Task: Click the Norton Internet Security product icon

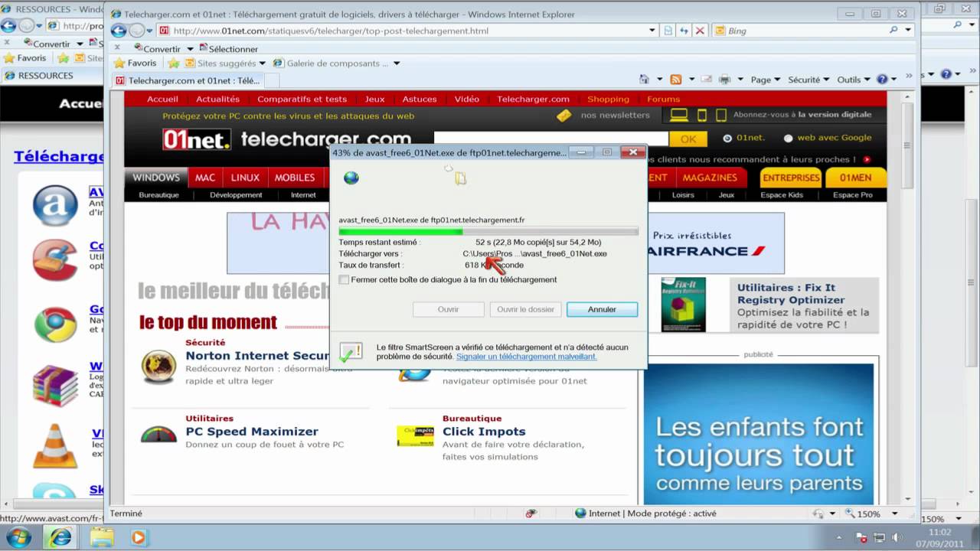Action: coord(158,367)
